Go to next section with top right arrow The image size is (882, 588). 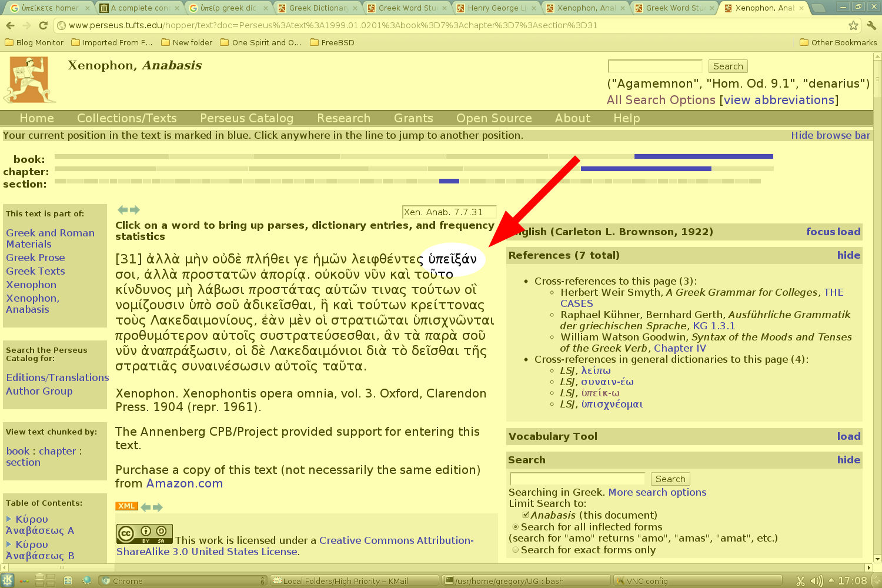[x=135, y=210]
